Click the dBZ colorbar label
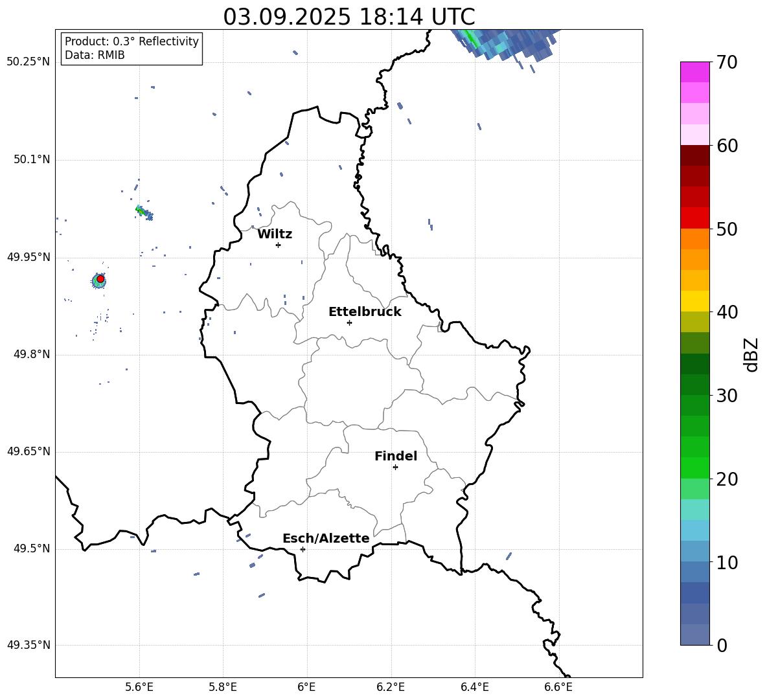 tap(751, 354)
